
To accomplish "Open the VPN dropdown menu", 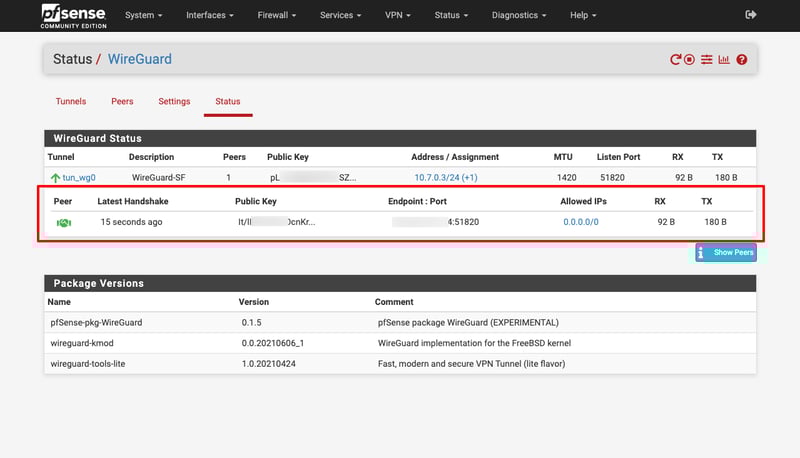I will 399,15.
